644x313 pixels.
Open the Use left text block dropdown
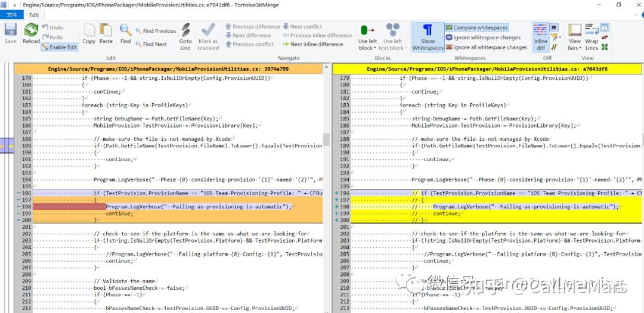392,37
